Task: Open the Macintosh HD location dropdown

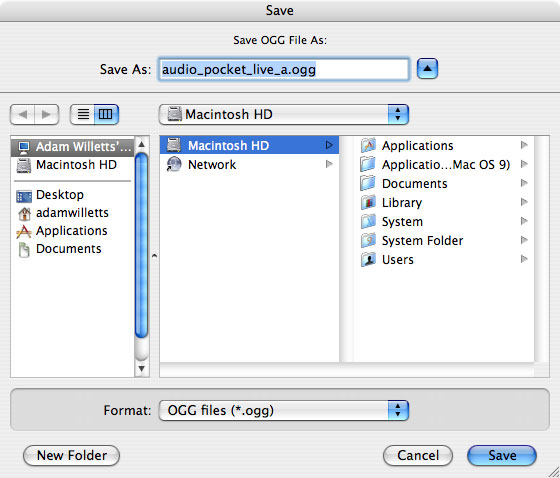Action: point(284,114)
